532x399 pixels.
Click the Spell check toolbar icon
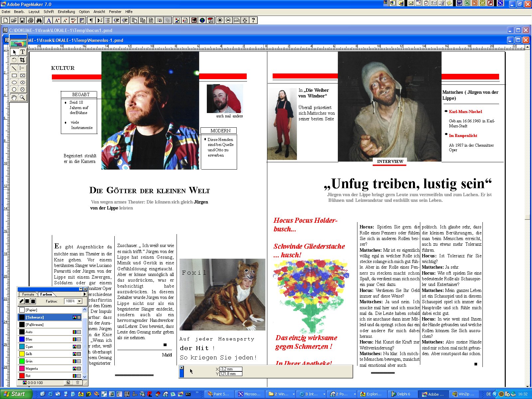click(x=73, y=20)
